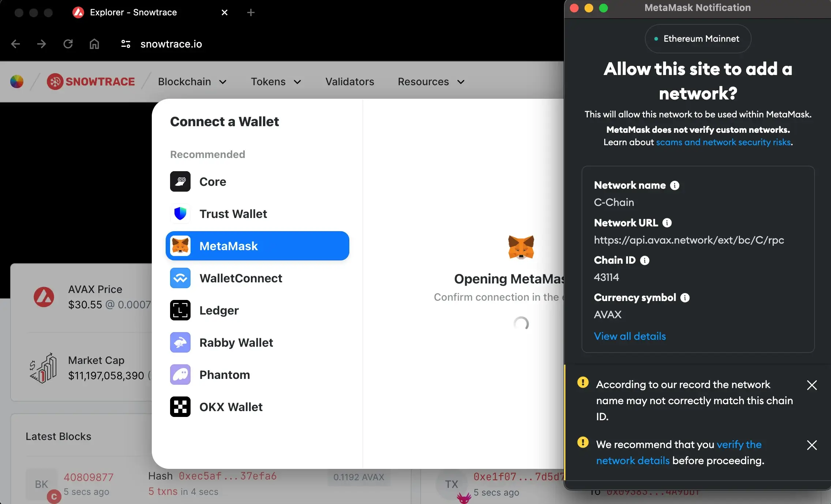Image resolution: width=831 pixels, height=504 pixels.
Task: Click the MetaMask wallet icon
Action: tap(180, 245)
